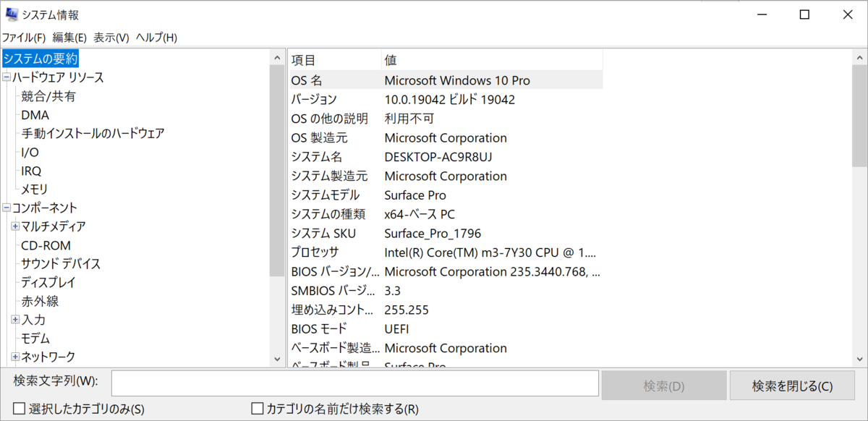Open the ヘルプ(H) menu
This screenshot has width=868, height=421.
coord(156,38)
